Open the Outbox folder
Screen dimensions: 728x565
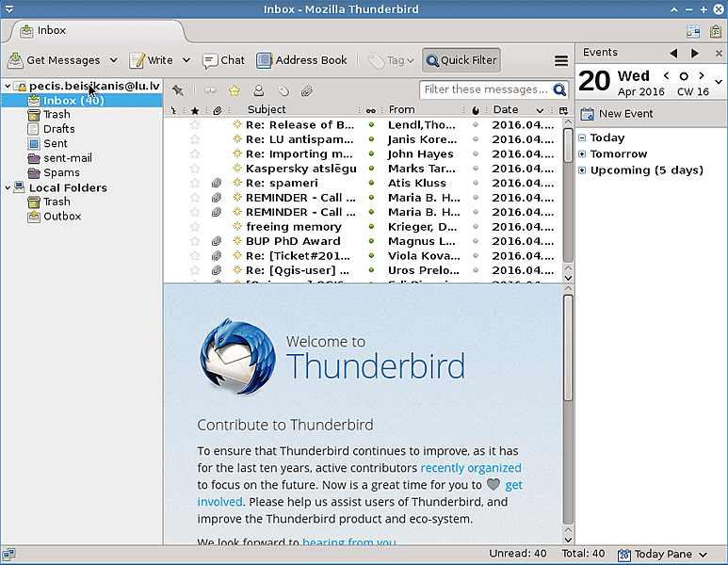pyautogui.click(x=62, y=217)
